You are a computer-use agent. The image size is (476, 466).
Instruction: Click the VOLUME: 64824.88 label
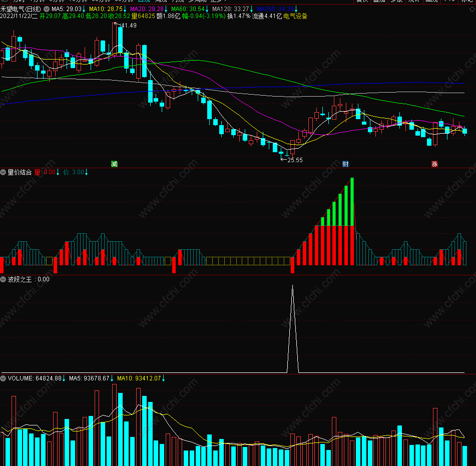[x=35, y=378]
